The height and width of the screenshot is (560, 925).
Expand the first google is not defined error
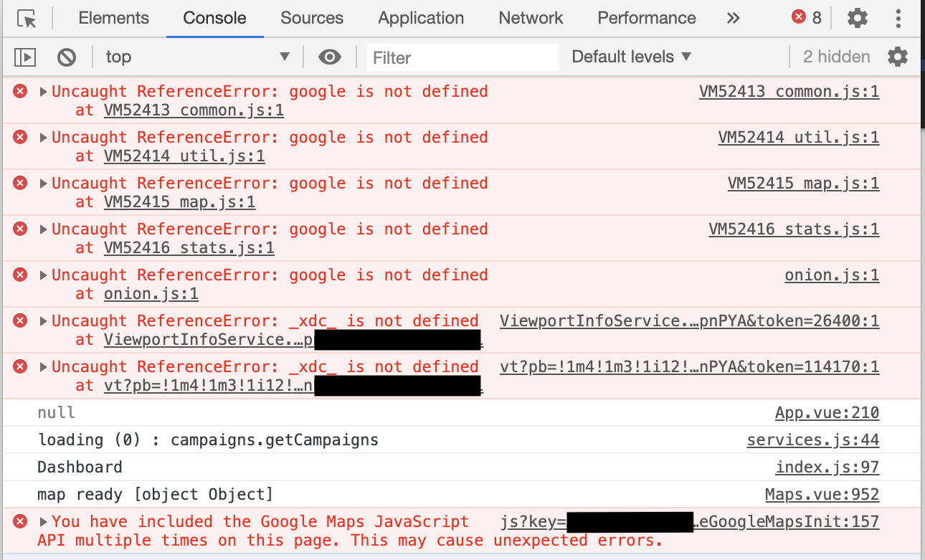point(42,91)
